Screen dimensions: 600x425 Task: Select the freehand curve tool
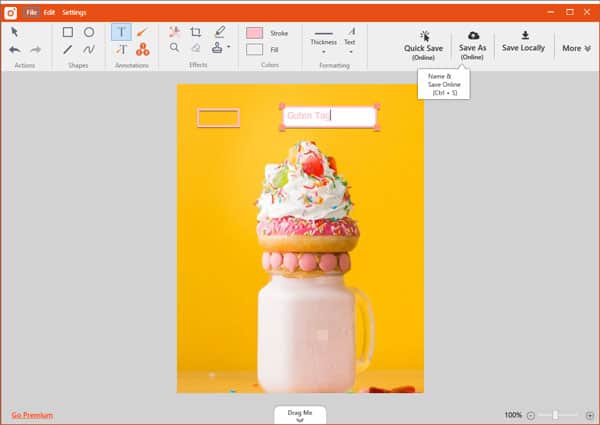point(89,49)
